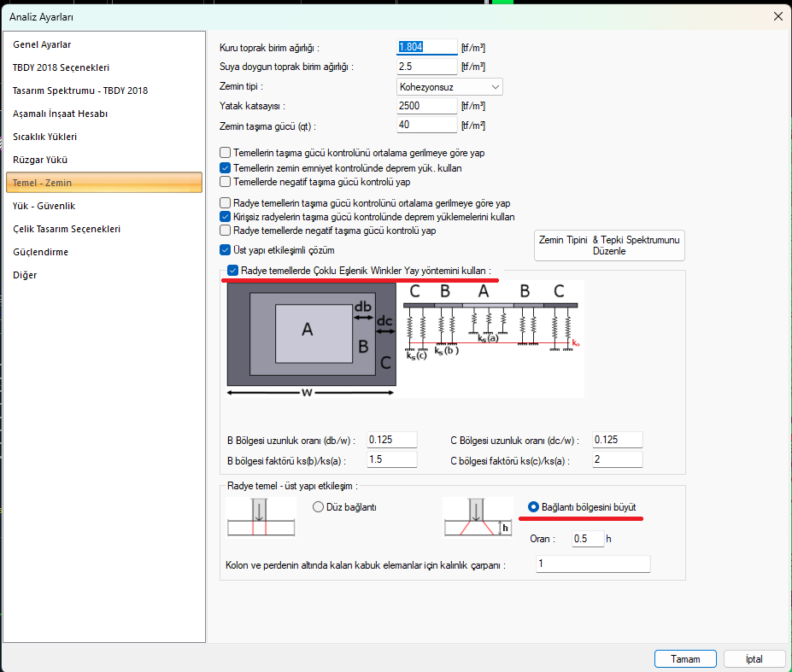Close the Analiz Ayarları dialog
792x672 pixels.
click(777, 17)
